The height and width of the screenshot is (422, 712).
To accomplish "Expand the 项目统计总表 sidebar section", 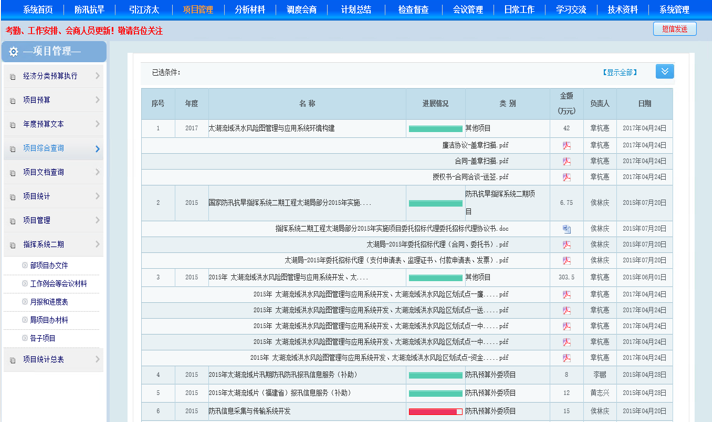I will [x=97, y=359].
